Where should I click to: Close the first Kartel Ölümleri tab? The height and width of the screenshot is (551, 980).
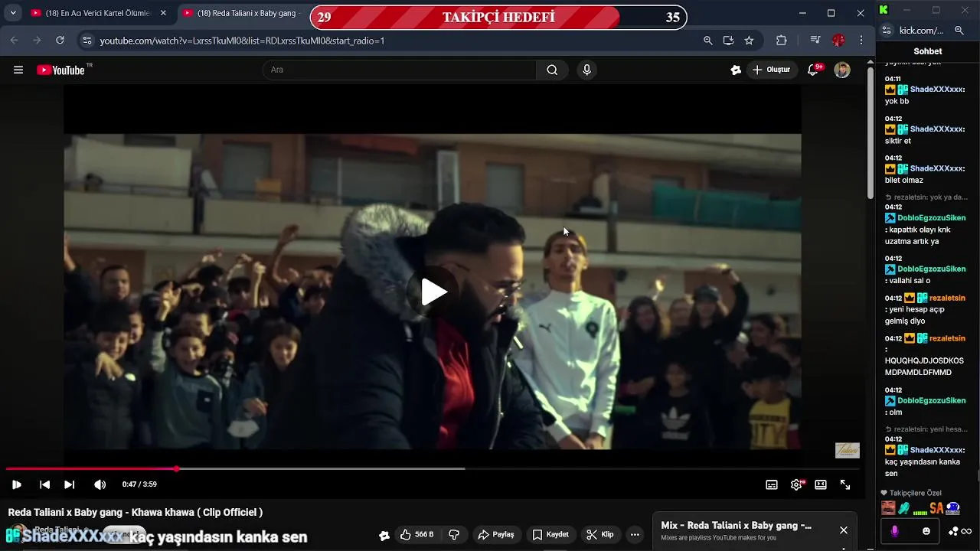pyautogui.click(x=163, y=13)
